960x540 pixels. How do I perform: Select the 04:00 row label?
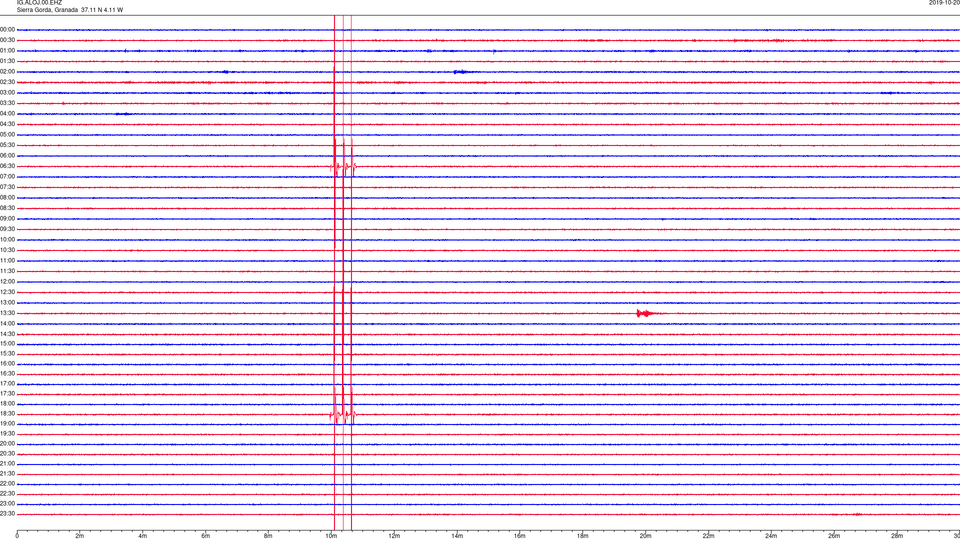[x=7, y=114]
